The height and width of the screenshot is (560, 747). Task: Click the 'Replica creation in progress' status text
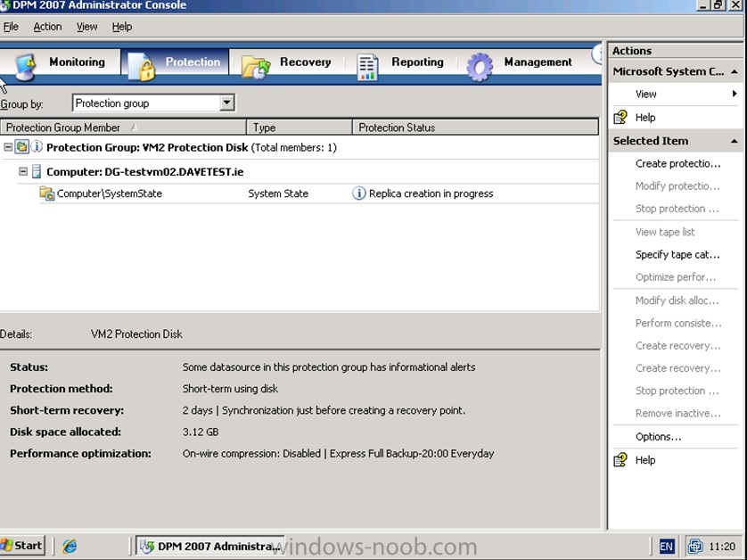[x=431, y=194]
